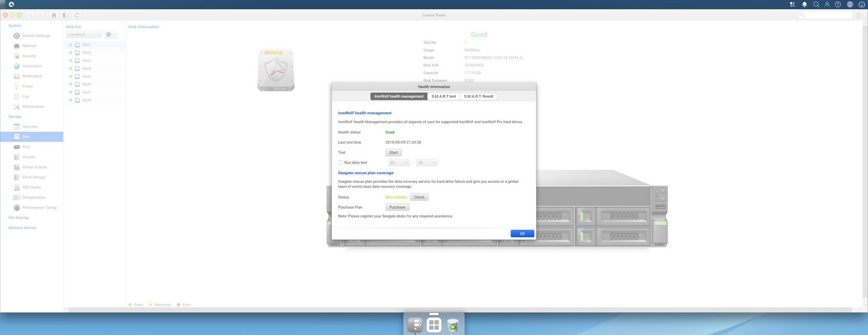
Task: Click the main menu dock icon
Action: 415,325
